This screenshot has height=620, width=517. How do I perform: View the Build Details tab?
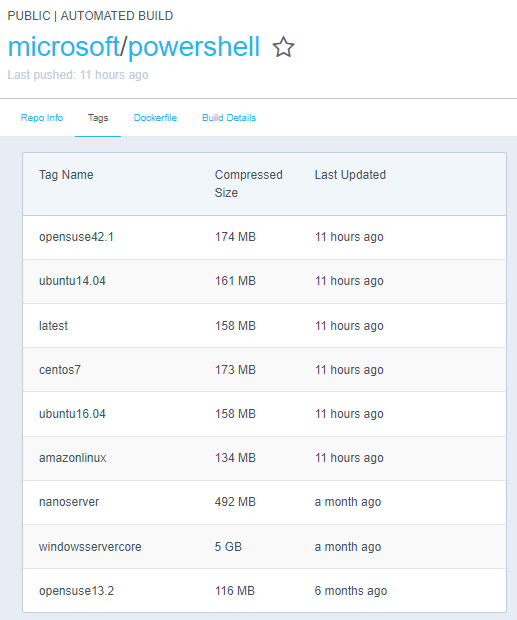229,118
